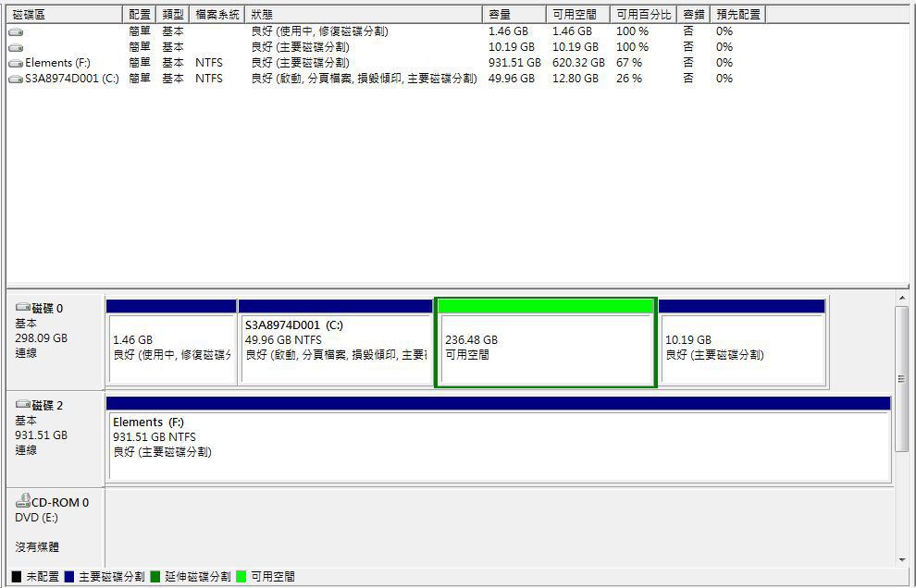Click the dark blue 主要磁碟分割 legend swatch

point(69,577)
